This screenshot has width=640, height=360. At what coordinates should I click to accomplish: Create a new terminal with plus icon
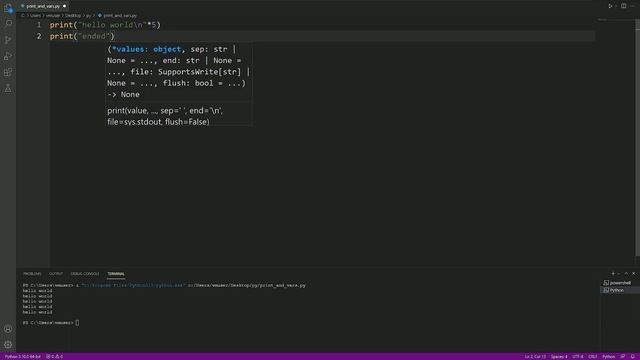coord(613,273)
